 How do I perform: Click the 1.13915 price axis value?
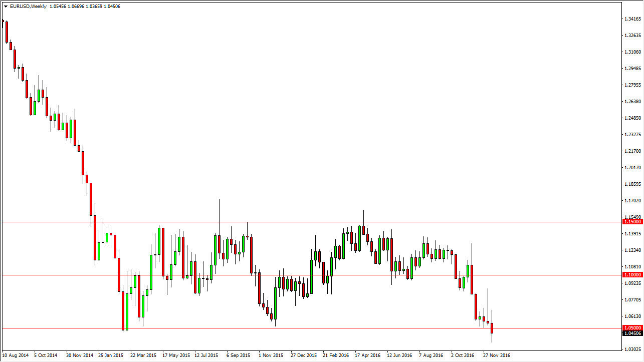[x=632, y=234]
